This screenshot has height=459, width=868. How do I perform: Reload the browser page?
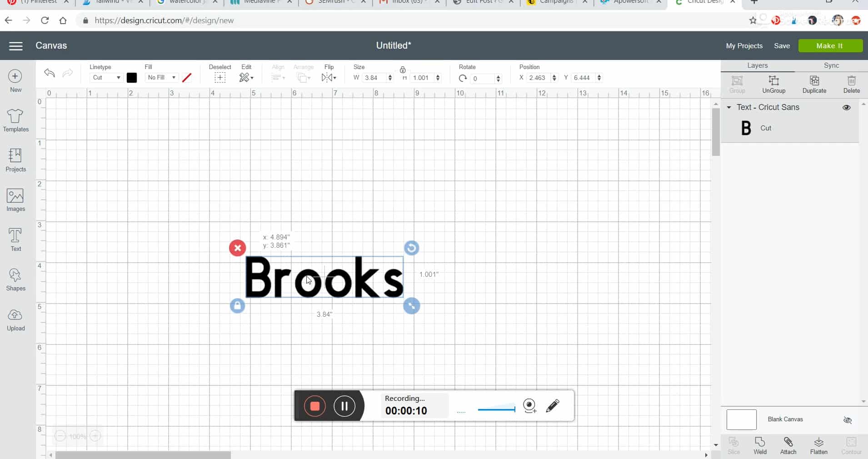[x=45, y=20]
